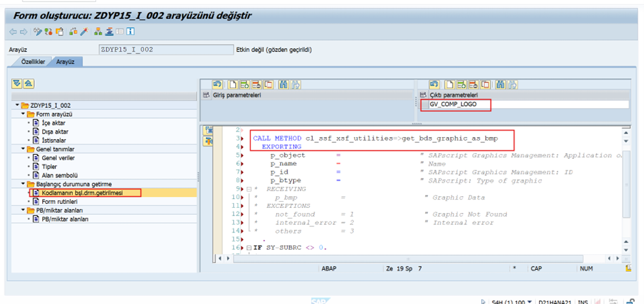Click the hierarchy structure icon in main toolbar
This screenshot has width=644, height=304.
[99, 31]
